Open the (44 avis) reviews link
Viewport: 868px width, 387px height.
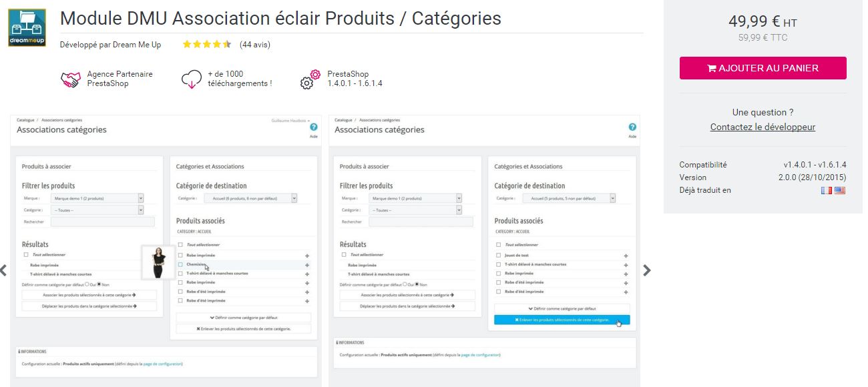point(255,45)
